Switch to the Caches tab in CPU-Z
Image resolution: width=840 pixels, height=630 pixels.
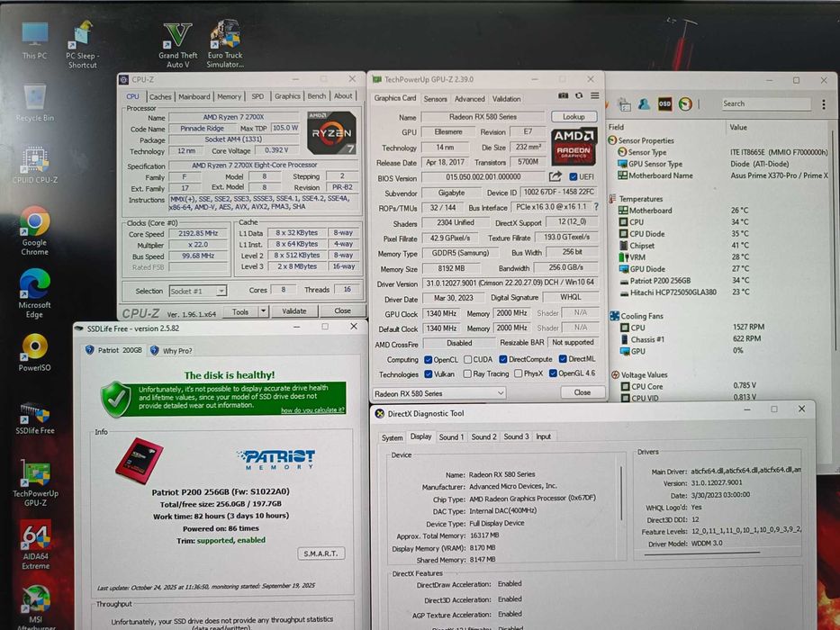tap(160, 97)
